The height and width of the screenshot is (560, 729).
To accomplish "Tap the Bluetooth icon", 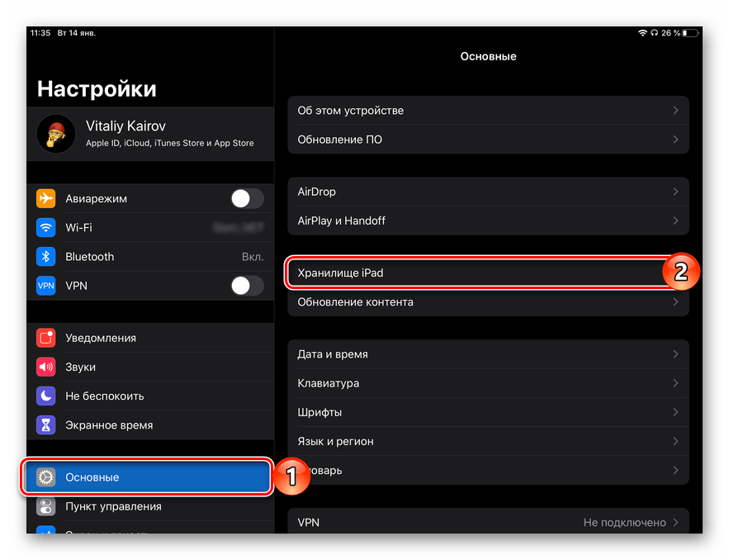I will click(x=46, y=257).
